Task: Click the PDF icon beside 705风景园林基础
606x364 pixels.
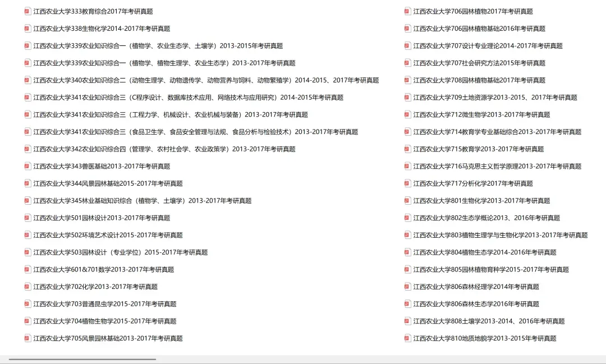Action: (27, 338)
